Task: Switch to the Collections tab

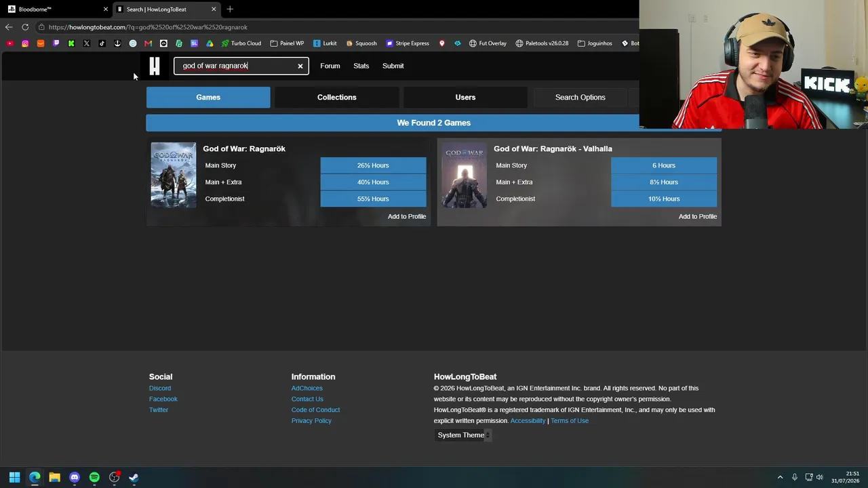Action: pos(337,98)
